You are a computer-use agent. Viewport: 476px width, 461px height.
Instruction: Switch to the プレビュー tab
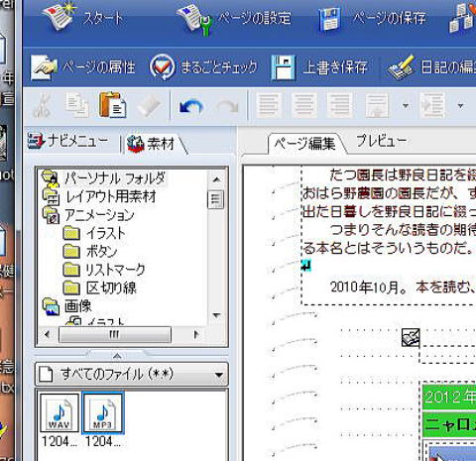coord(381,141)
